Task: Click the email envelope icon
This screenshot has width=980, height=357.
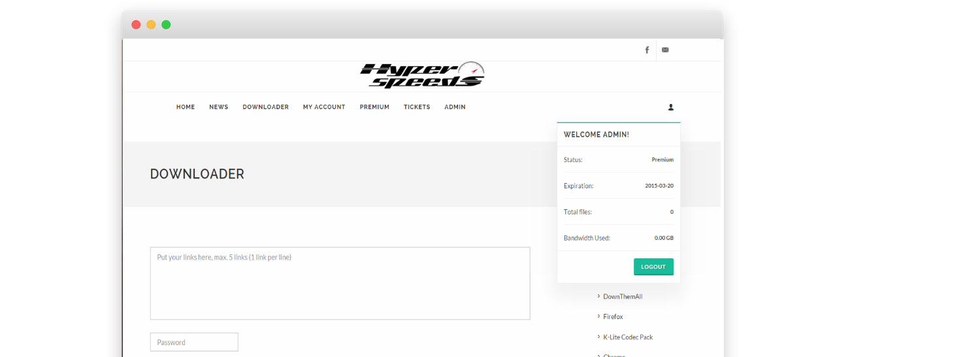Action: click(x=665, y=50)
